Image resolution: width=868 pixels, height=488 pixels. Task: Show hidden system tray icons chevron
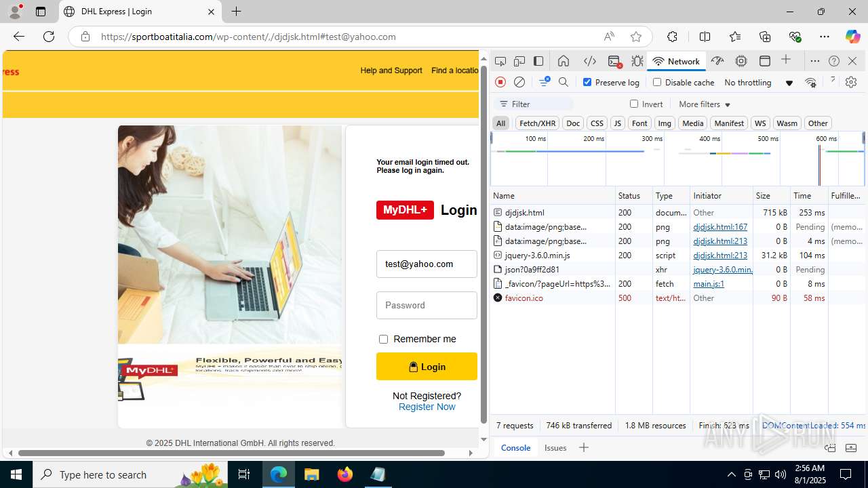click(x=731, y=474)
